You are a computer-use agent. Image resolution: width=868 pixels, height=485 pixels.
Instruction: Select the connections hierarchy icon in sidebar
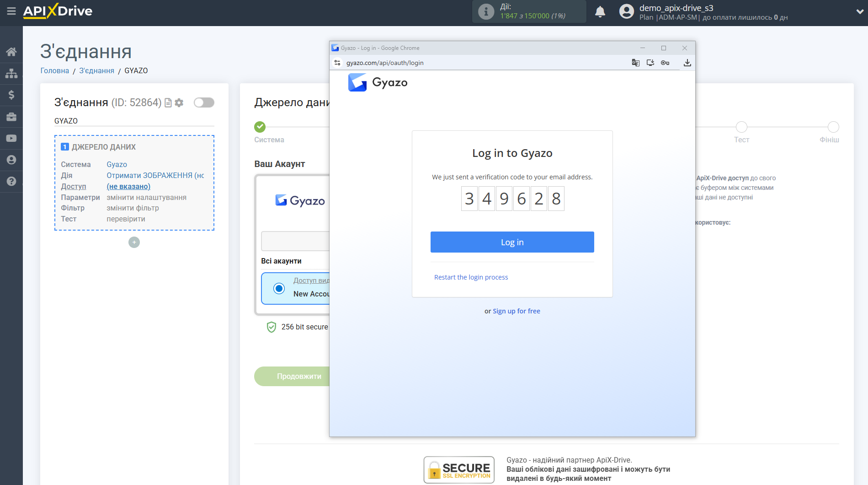tap(11, 73)
